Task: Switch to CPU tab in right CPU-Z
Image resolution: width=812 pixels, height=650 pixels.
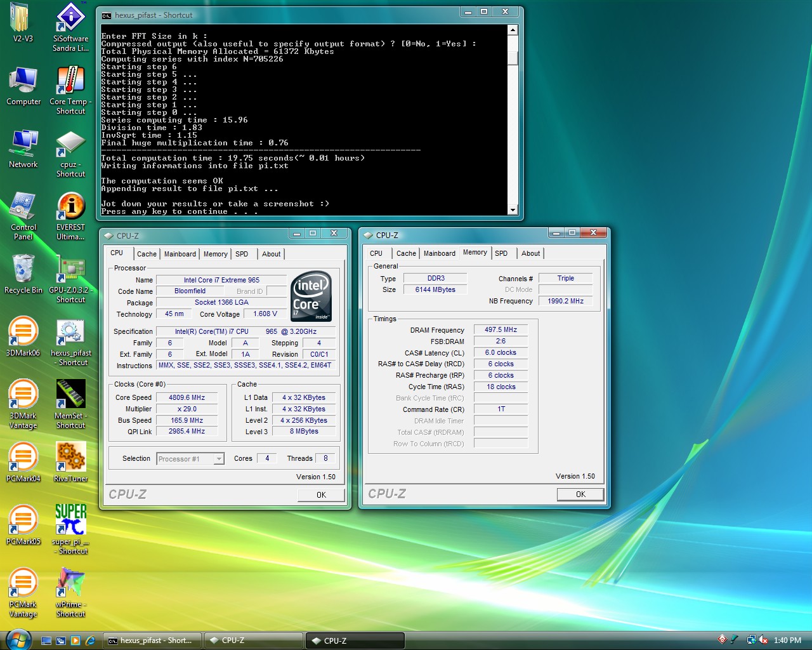Action: click(x=376, y=253)
